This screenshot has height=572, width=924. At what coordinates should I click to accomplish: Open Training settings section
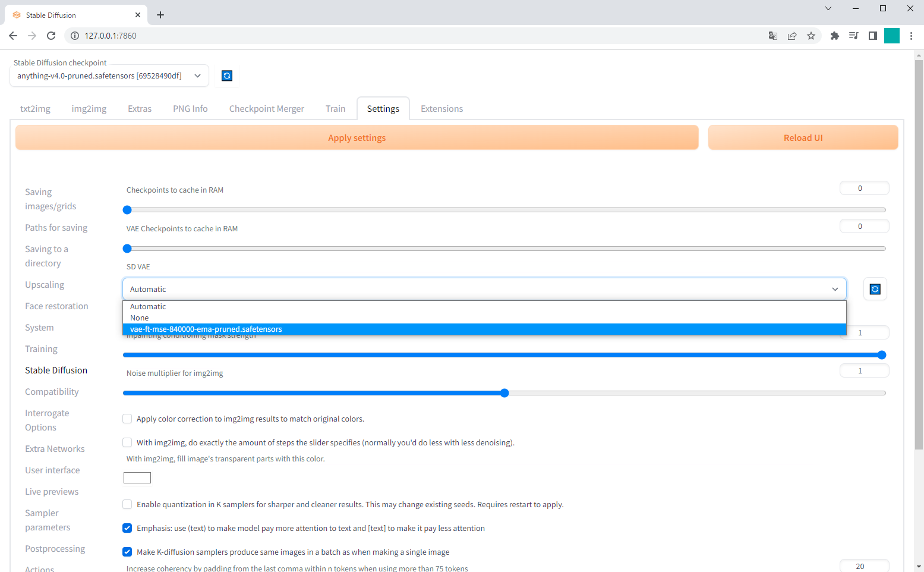(x=41, y=349)
